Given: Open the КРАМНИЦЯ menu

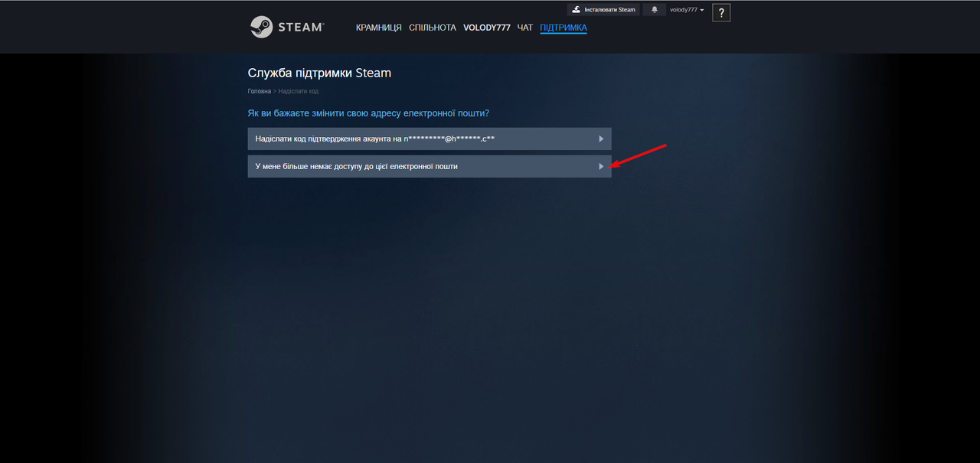Looking at the screenshot, I should click(x=379, y=28).
